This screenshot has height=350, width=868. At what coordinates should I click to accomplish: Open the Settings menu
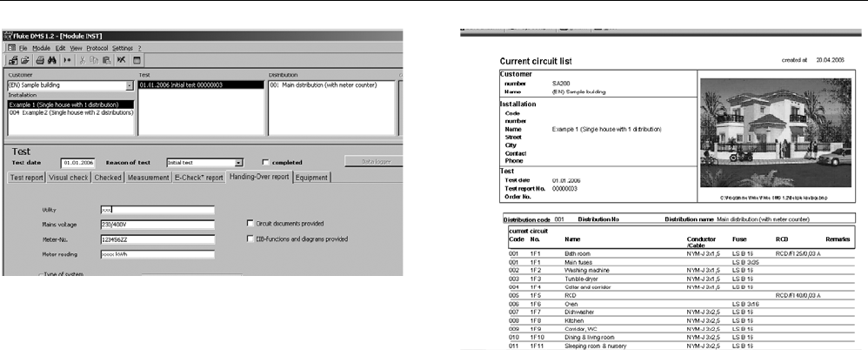pos(123,48)
